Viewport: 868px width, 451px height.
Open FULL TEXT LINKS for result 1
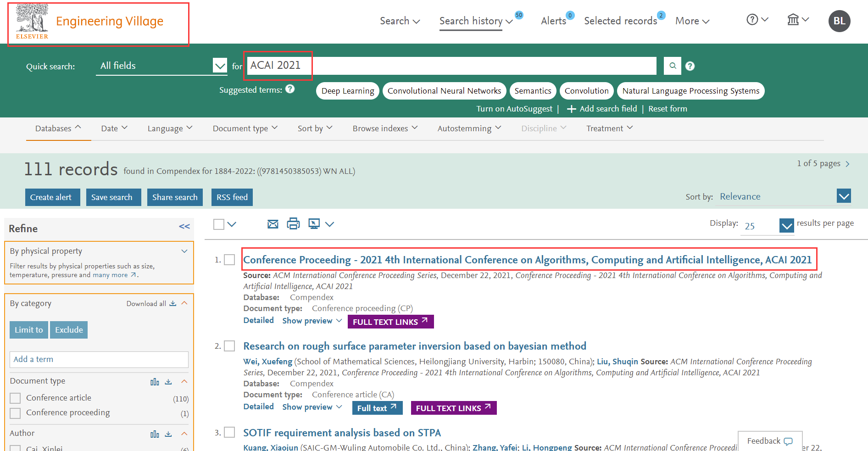click(x=390, y=322)
